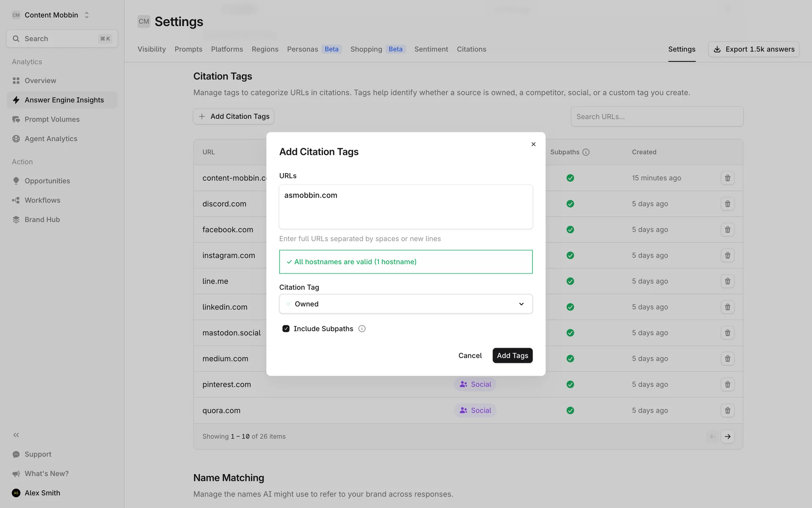Click the Answer Engine Insights lightning icon

tap(16, 100)
